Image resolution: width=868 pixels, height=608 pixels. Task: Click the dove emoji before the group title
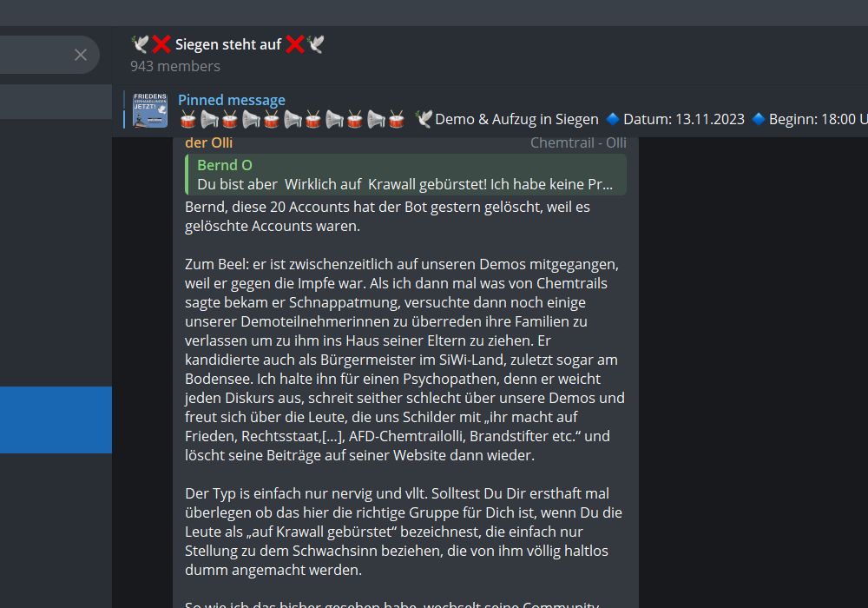pyautogui.click(x=140, y=43)
